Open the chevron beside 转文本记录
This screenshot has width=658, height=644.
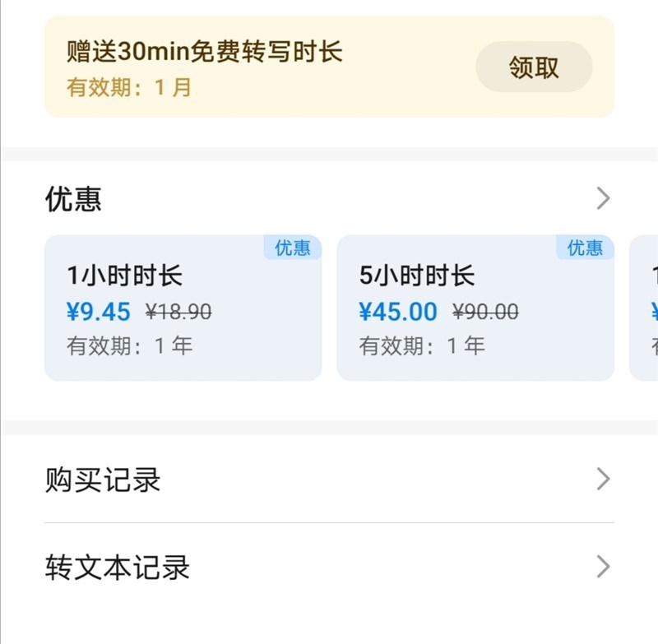(603, 567)
